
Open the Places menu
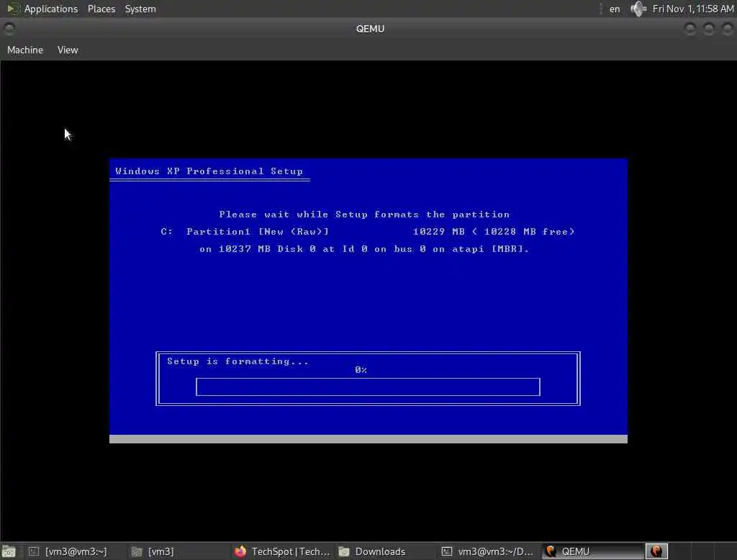coord(101,9)
